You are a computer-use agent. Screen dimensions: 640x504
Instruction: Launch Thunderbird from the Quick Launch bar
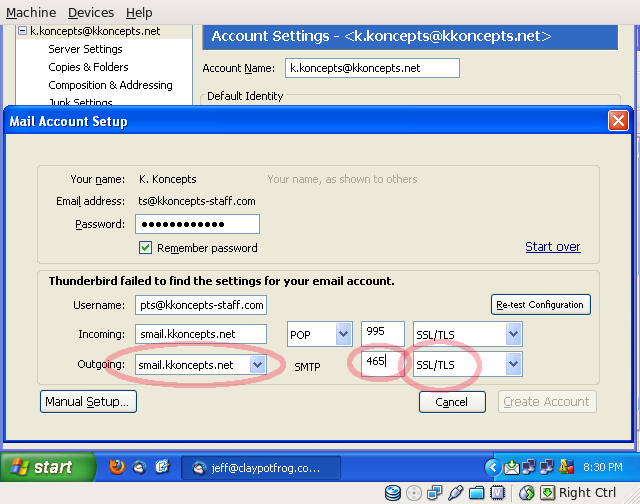[140, 467]
